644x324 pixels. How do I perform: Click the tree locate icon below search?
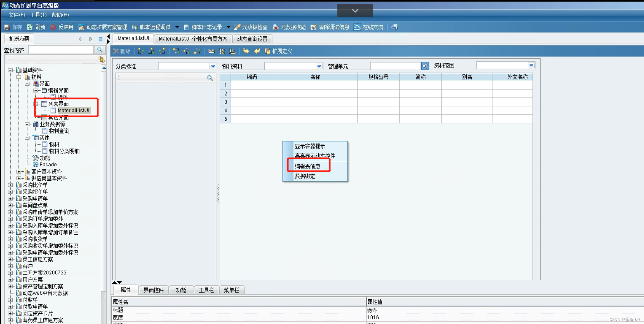click(101, 59)
